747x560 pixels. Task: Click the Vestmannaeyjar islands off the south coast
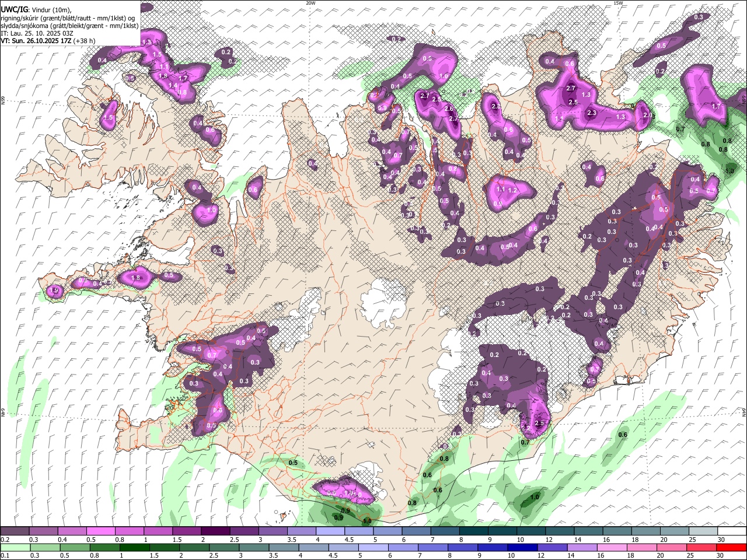click(x=284, y=515)
